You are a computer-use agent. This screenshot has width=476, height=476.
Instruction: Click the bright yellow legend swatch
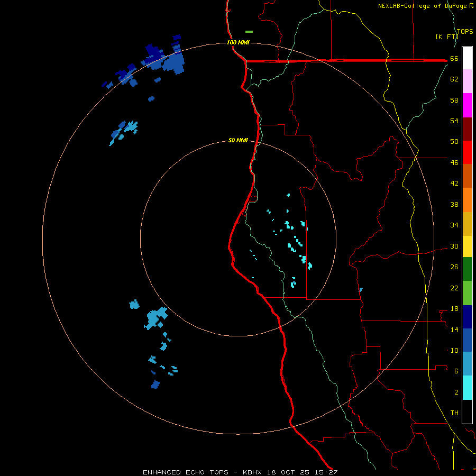pyautogui.click(x=467, y=246)
